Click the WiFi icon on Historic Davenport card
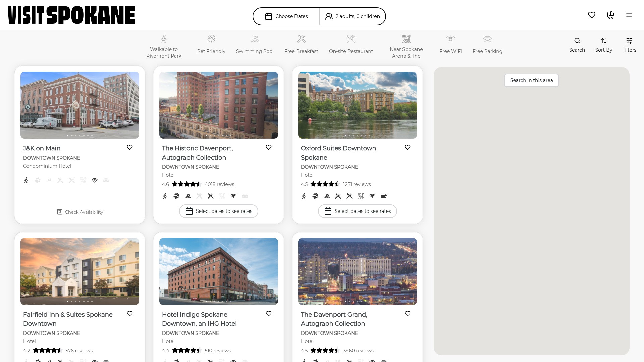Image resolution: width=644 pixels, height=362 pixels. pos(233,196)
